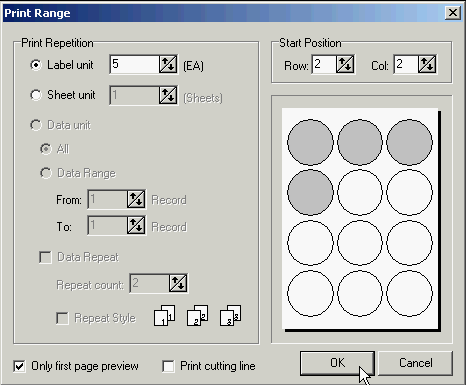Toggle the Repeat Style checkbox
This screenshot has height=385, width=466.
click(62, 318)
